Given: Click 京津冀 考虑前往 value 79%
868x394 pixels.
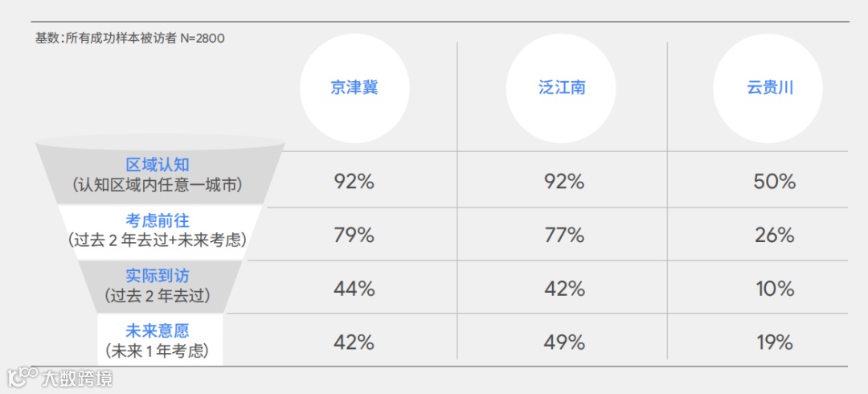Looking at the screenshot, I should (354, 236).
